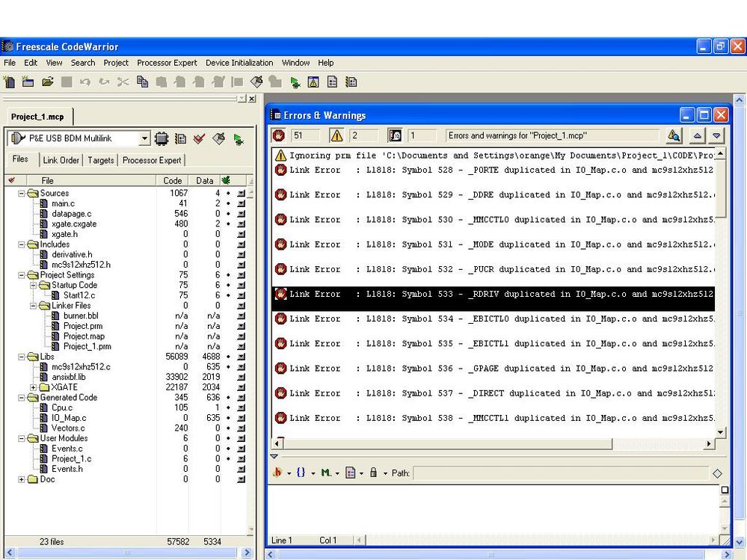This screenshot has width=747, height=560.
Task: Toggle debug dot for Libs folder
Action: coord(228,357)
